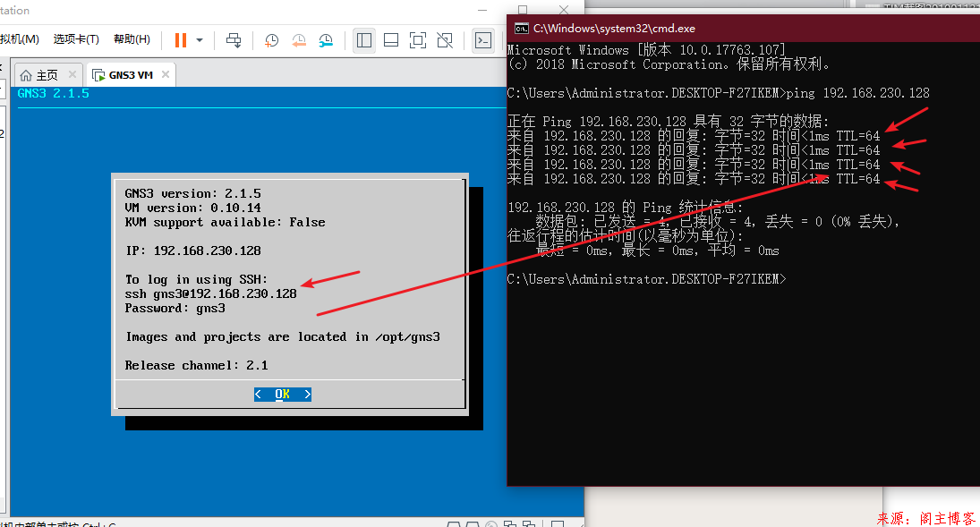Click the '最短 = 0ms' timing line
Viewport: 980px width, 527px height.
(x=657, y=251)
